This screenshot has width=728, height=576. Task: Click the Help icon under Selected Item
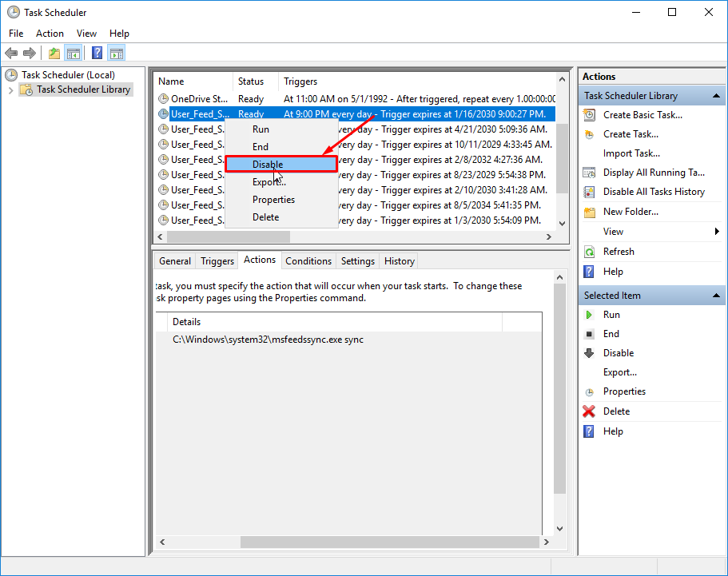(x=589, y=431)
